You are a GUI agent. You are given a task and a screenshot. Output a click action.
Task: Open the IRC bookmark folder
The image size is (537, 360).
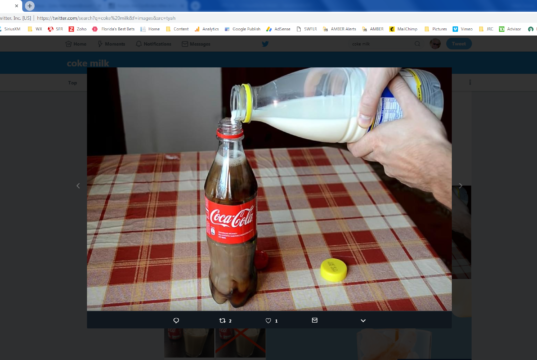click(486, 29)
